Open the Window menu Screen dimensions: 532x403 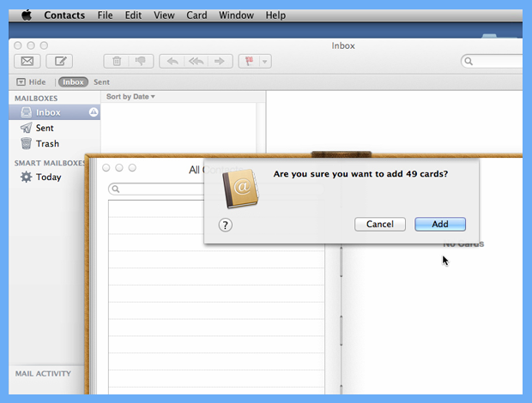click(x=237, y=15)
